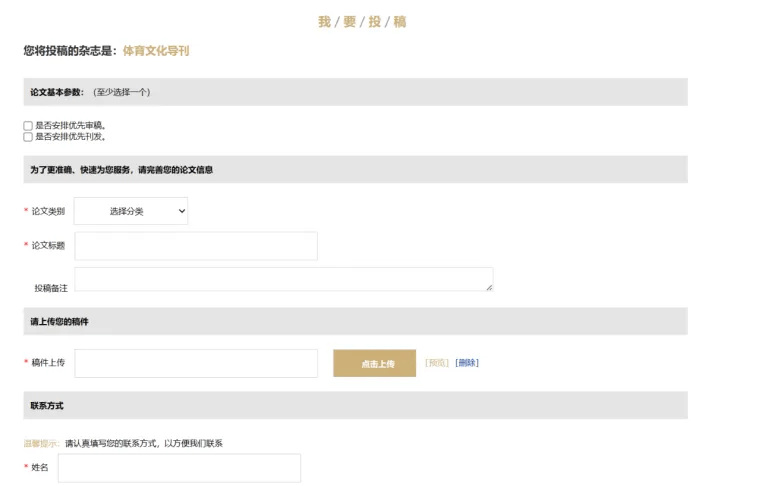The image size is (762, 486).
Task: Click the 体育文化导刊 journal name
Action: (156, 50)
